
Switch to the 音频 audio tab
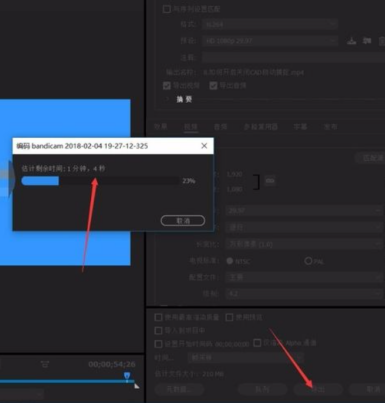coord(220,127)
